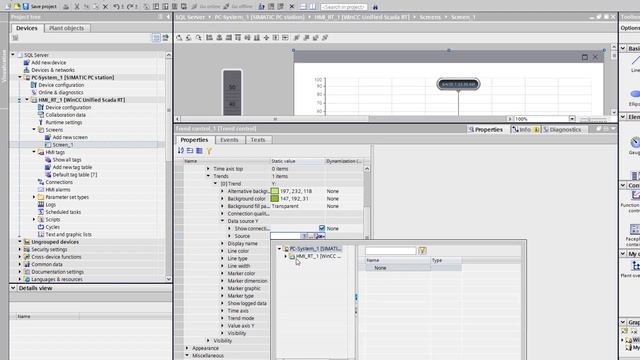640x360 pixels.
Task: Collapse the Screens folder in project tree
Action: pyautogui.click(x=34, y=130)
